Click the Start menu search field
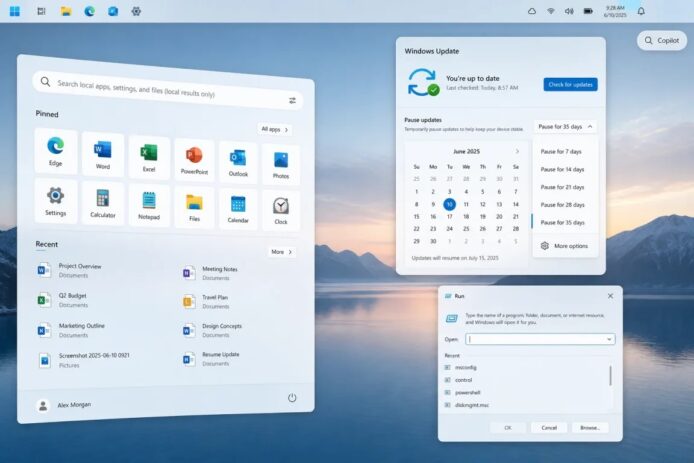 [x=168, y=90]
